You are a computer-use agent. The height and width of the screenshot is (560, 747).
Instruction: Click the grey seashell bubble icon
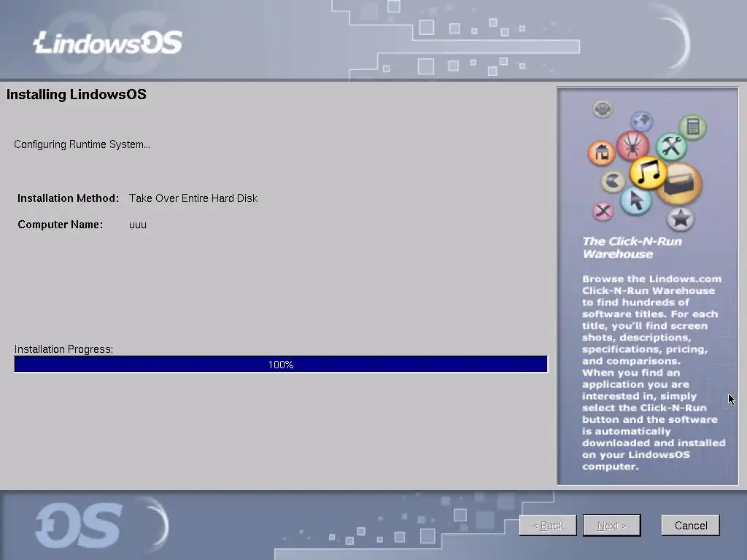[603, 109]
